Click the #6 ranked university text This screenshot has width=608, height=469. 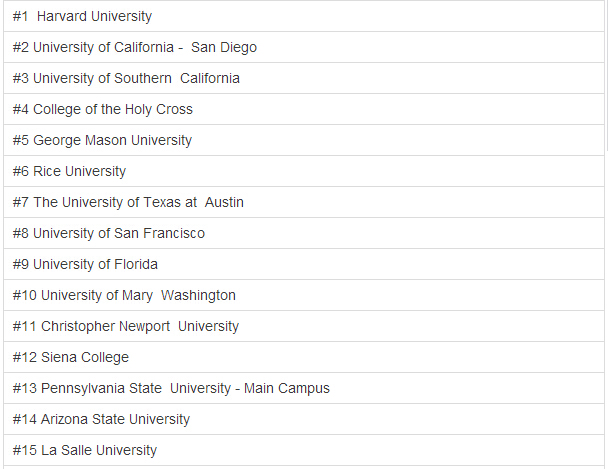click(x=69, y=171)
